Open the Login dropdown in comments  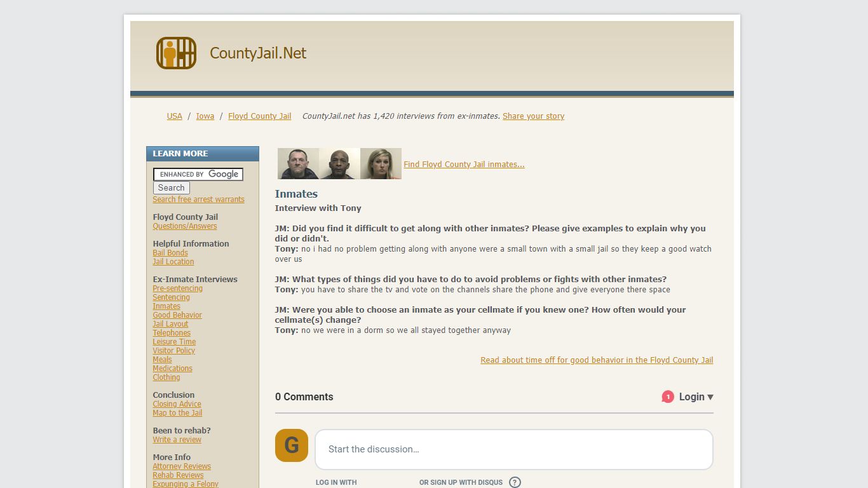pos(696,396)
